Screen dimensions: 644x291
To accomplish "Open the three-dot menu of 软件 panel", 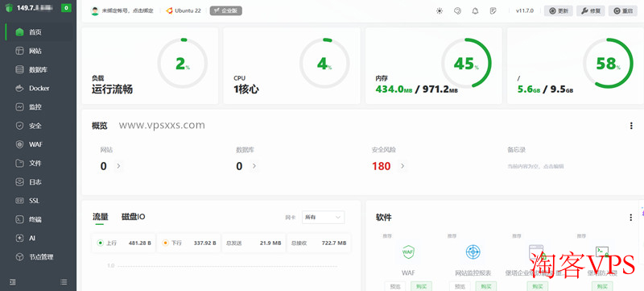I will coord(631,218).
